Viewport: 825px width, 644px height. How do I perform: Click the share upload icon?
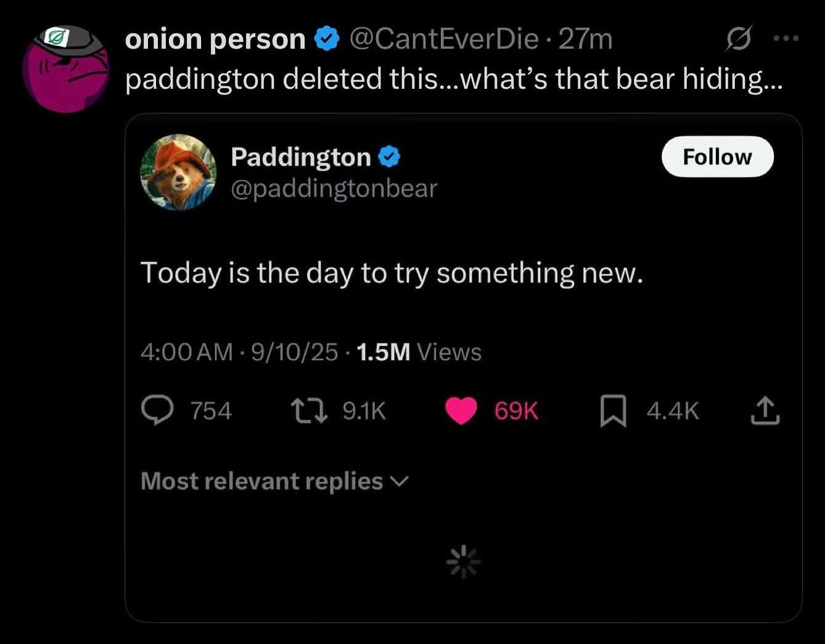click(765, 411)
